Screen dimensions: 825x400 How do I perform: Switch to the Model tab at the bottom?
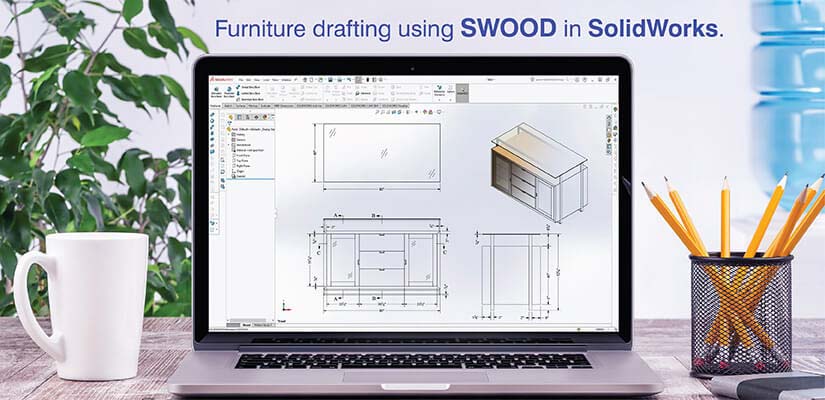(246, 325)
